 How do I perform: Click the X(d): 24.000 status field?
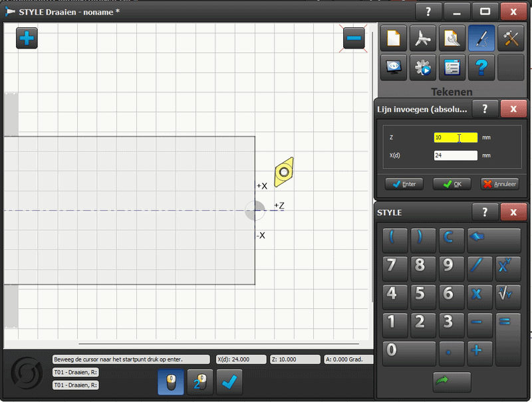click(x=241, y=359)
